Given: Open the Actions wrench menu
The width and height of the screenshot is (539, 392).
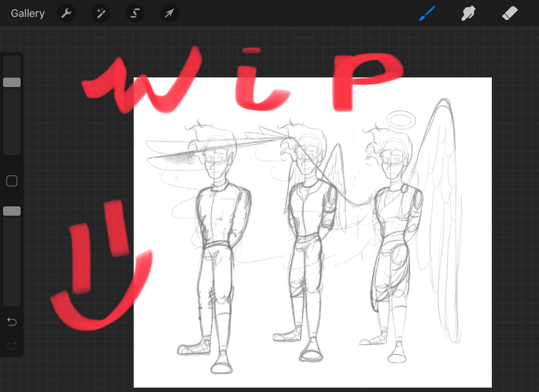Looking at the screenshot, I should tap(66, 13).
